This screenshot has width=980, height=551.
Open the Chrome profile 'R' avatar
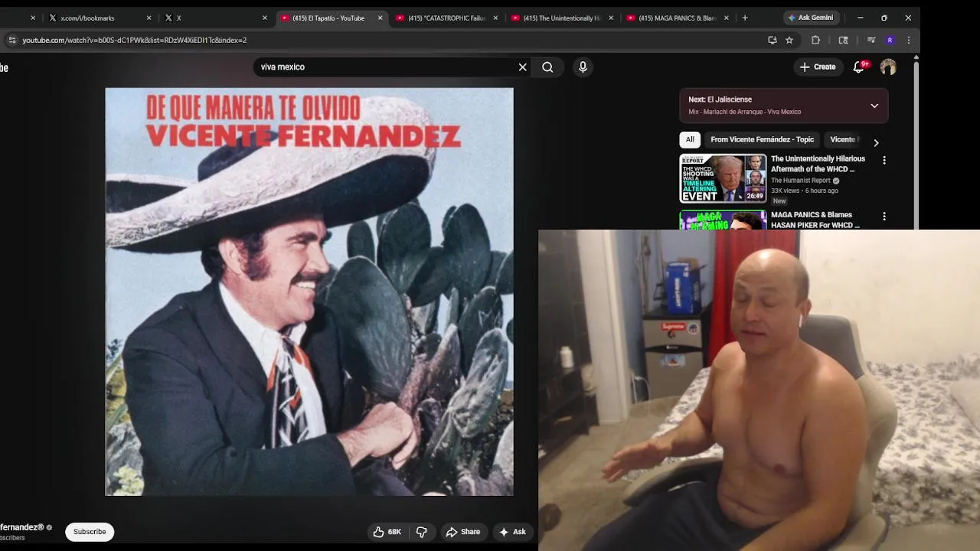(x=890, y=40)
